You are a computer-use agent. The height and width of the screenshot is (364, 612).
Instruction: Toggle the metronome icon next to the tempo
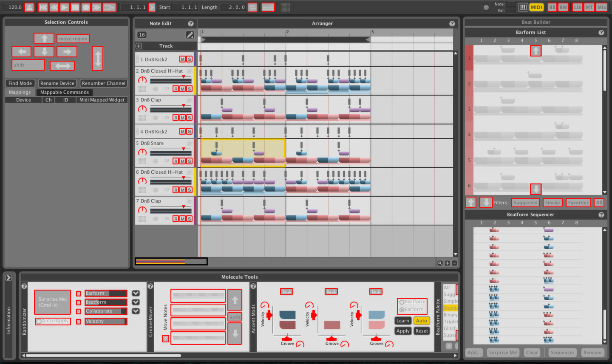point(29,7)
